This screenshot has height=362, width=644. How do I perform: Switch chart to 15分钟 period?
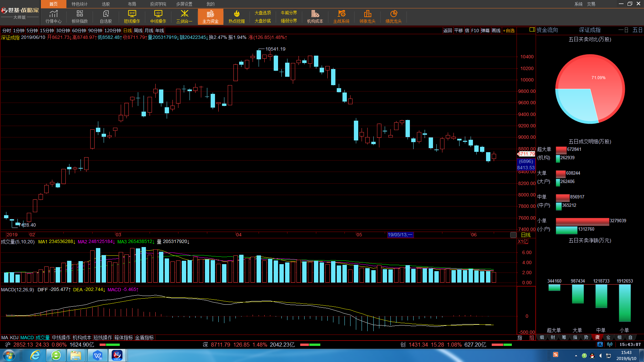[47, 31]
